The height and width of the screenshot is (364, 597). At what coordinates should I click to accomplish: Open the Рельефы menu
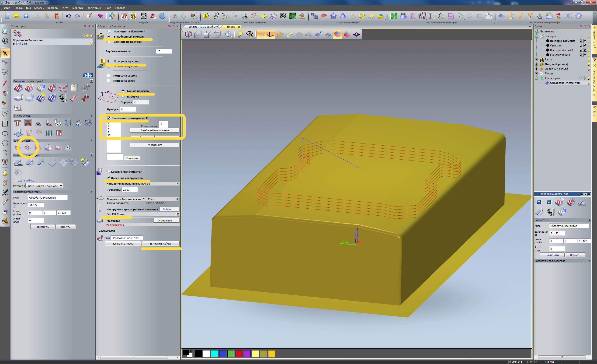pyautogui.click(x=77, y=8)
